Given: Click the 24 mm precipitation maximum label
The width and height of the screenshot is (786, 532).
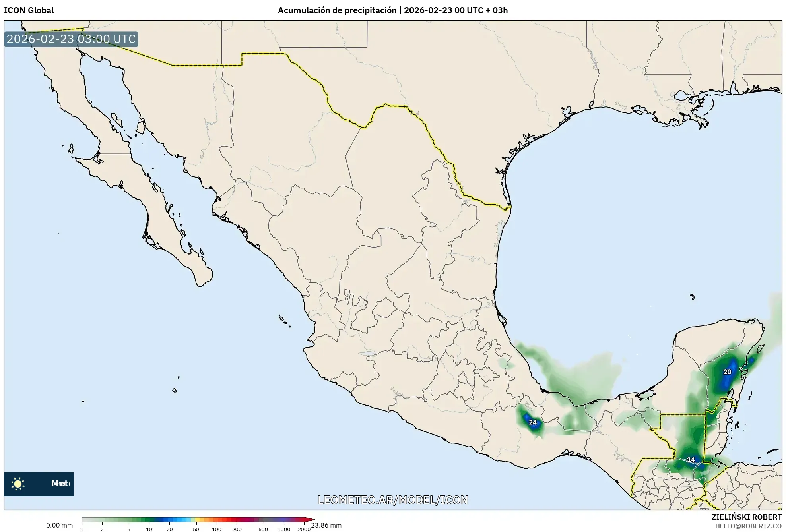Looking at the screenshot, I should (x=533, y=422).
